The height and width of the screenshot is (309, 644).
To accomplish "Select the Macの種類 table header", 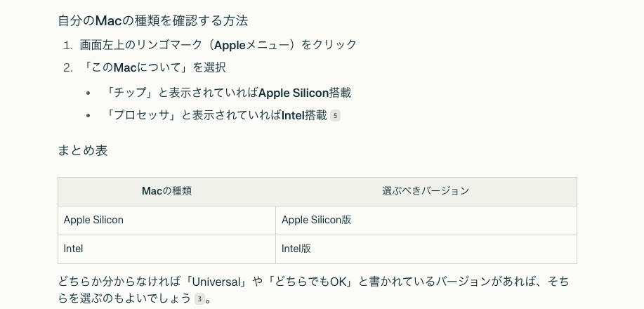I will (x=166, y=191).
